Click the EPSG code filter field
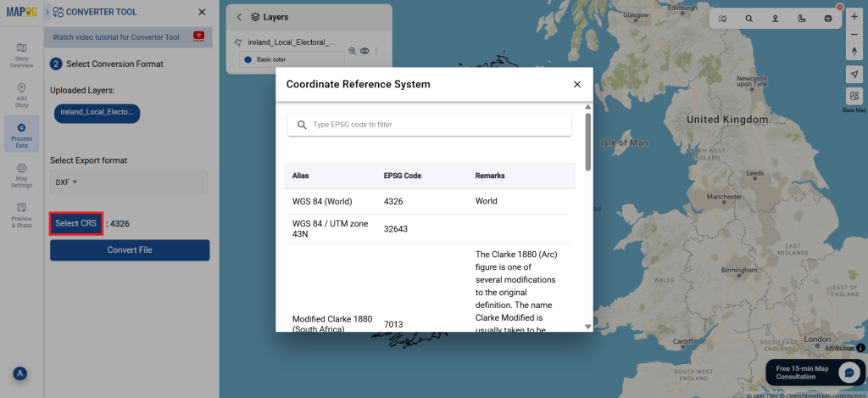Screen dimensions: 868x398 pyautogui.click(x=430, y=125)
